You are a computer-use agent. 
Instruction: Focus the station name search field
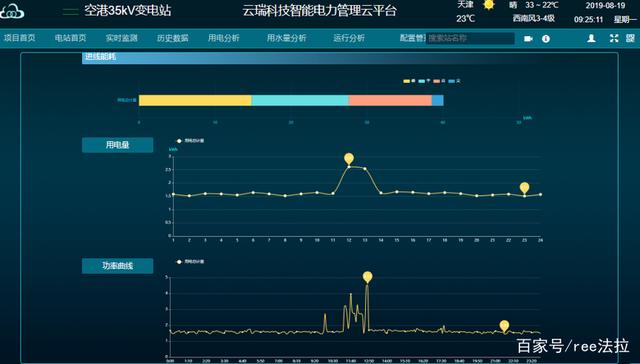[470, 39]
